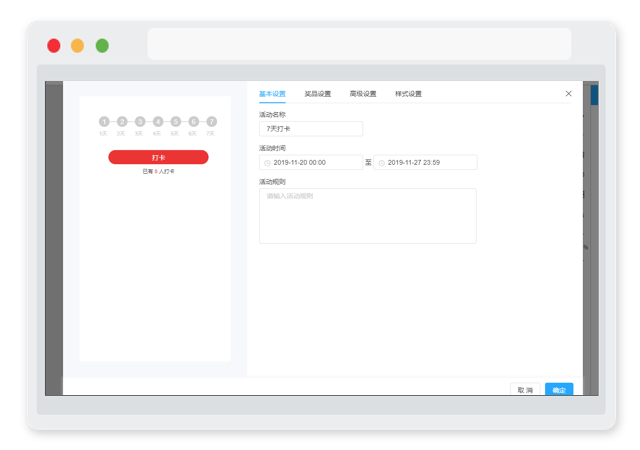Screen dimensions: 640x450
Task: Click the 活动时间 label
Action: (272, 148)
